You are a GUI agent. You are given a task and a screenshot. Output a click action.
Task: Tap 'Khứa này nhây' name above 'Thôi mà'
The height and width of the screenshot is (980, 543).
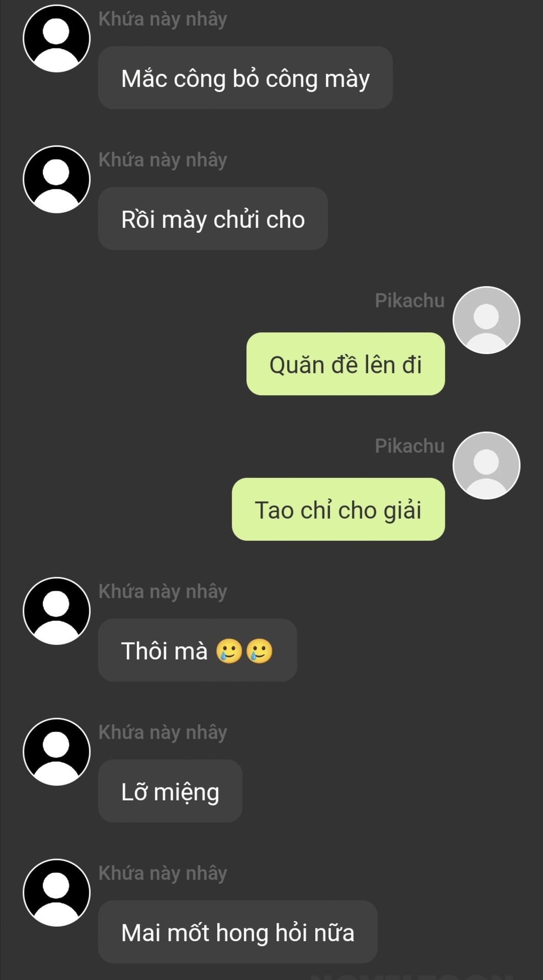163,592
